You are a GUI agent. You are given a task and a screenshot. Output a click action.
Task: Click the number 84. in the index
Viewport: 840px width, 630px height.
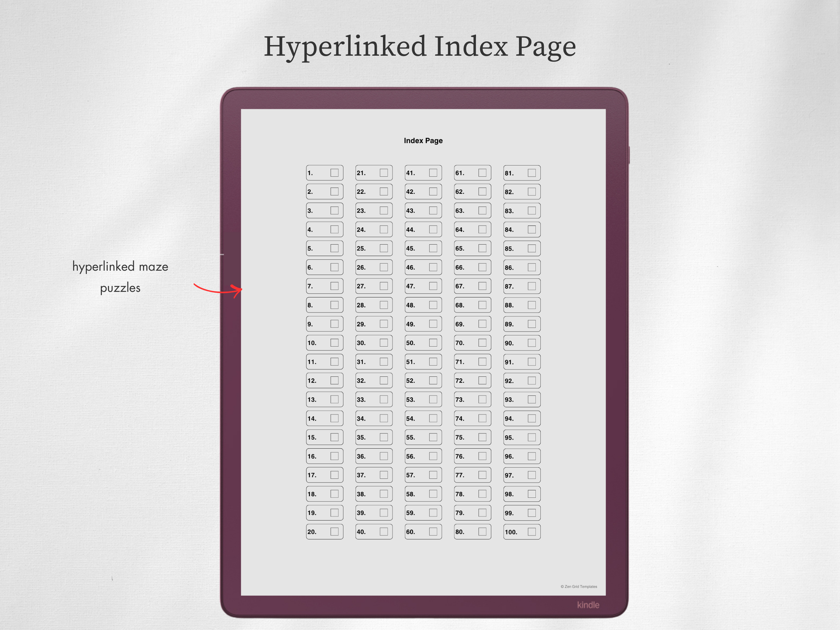click(x=509, y=230)
